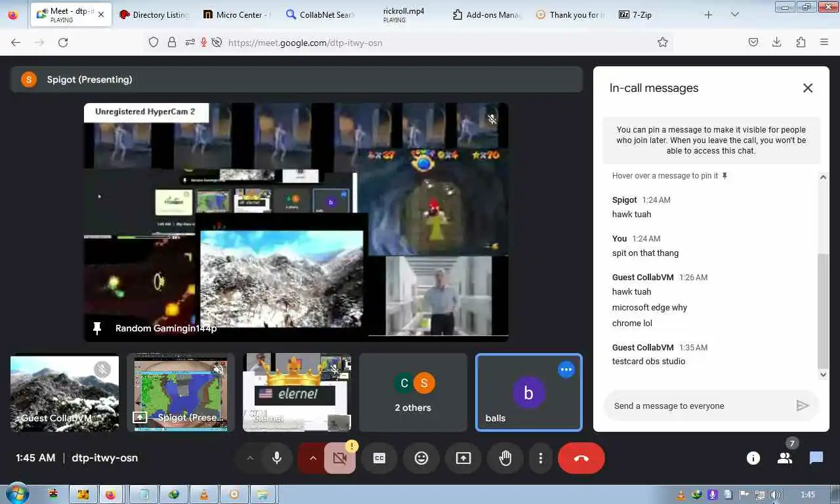
Task: Click the chat scrollbar thumb
Action: 824,310
